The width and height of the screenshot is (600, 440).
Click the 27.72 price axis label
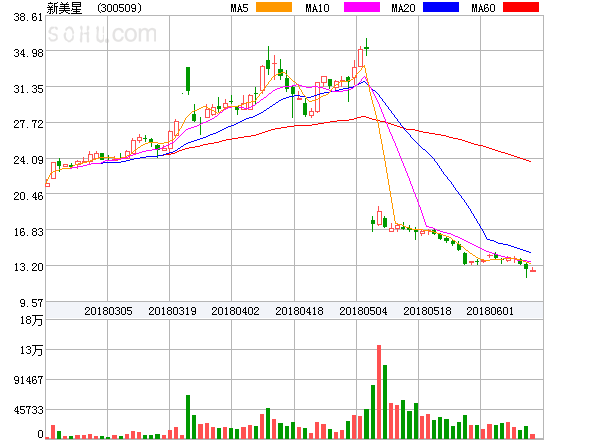pos(28,124)
